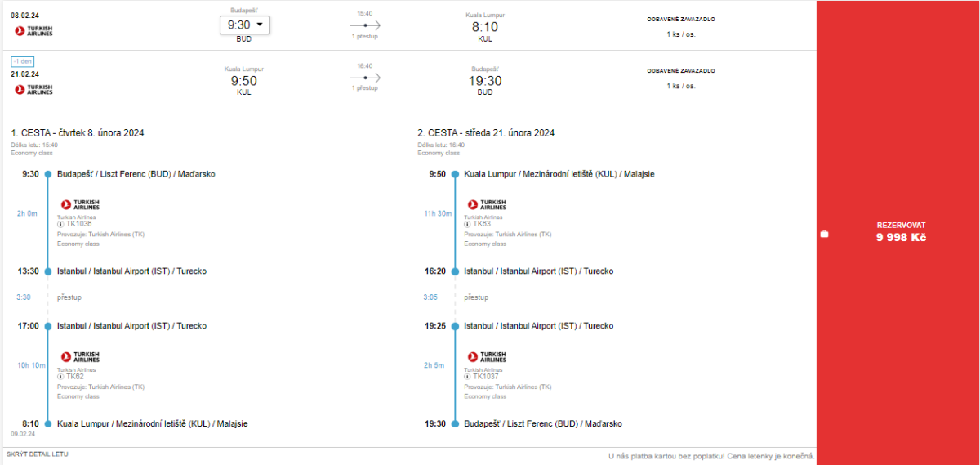Screen dimensions: 980x465
Task: Click the 8:10 Kuala Lumpur arrival timeline dot
Action: coord(48,424)
